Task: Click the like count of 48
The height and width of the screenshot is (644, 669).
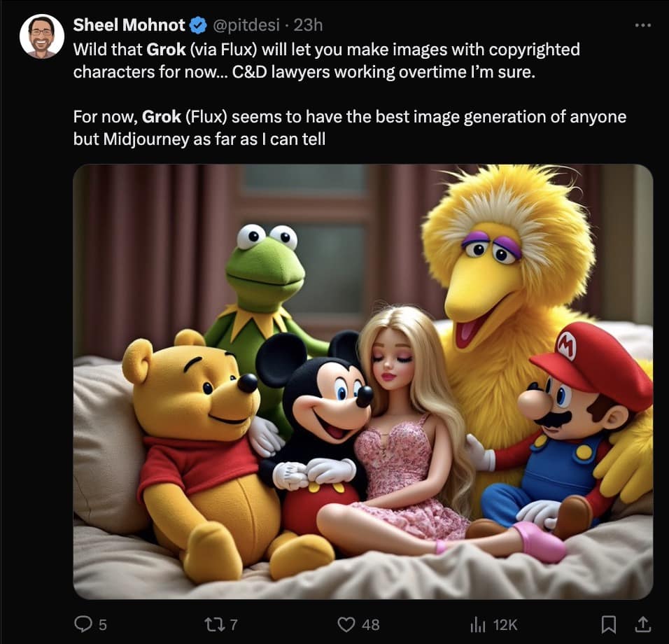Action: point(370,624)
